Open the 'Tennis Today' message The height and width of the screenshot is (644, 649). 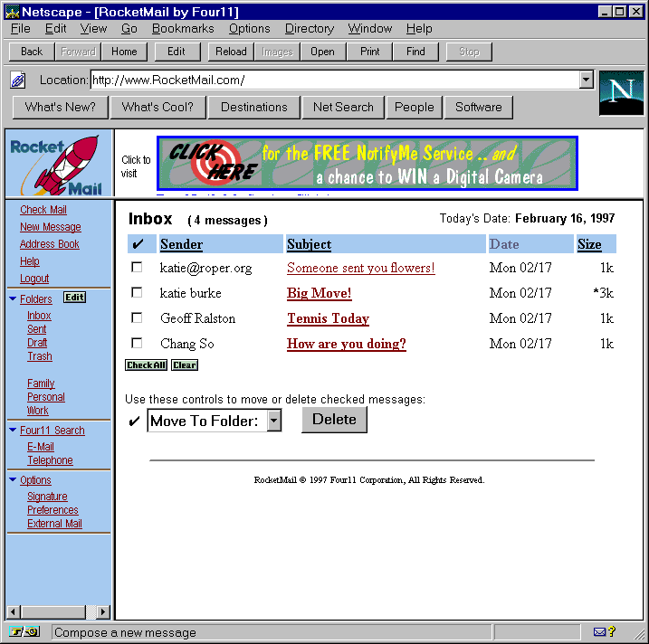[x=328, y=318]
